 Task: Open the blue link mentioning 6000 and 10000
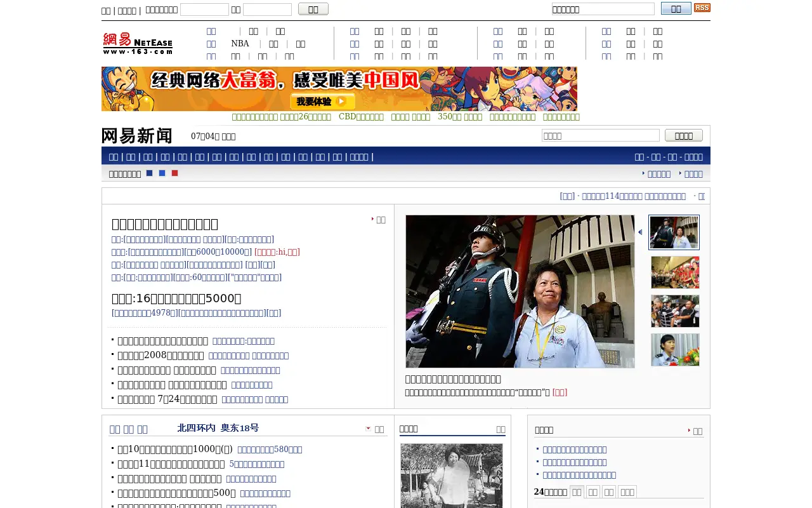218,252
